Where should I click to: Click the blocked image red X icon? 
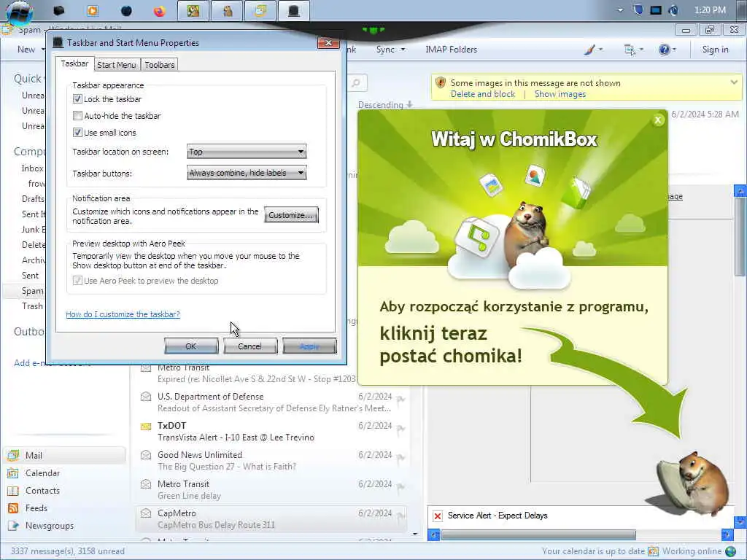(438, 516)
